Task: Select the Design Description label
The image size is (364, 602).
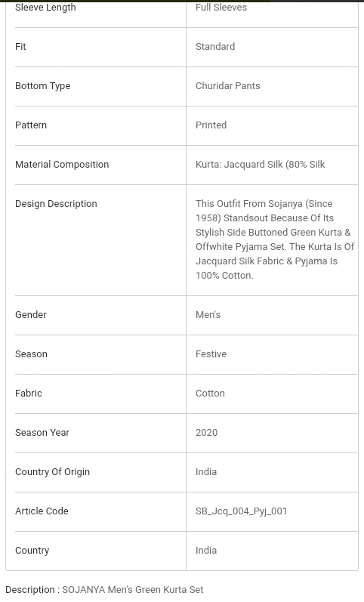Action: tap(56, 204)
